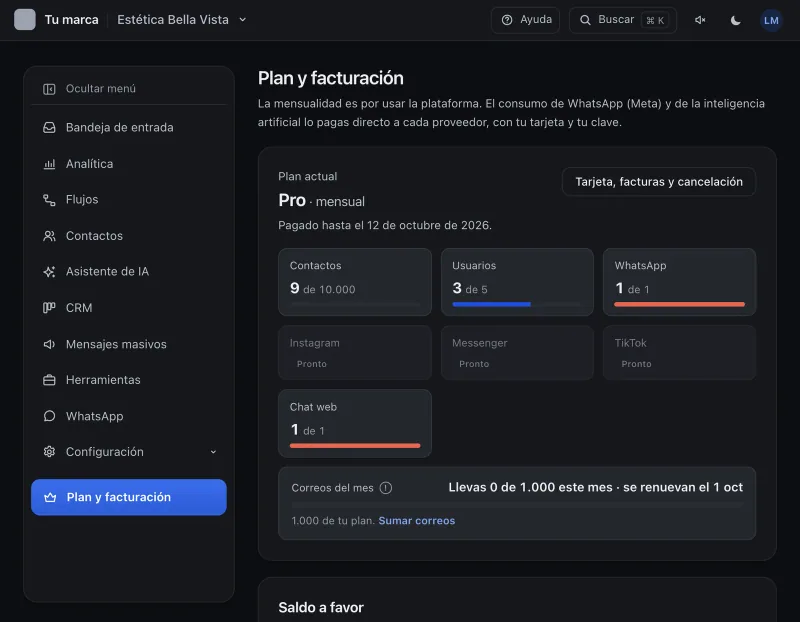
Task: Click the help question-mark icon
Action: [x=507, y=20]
